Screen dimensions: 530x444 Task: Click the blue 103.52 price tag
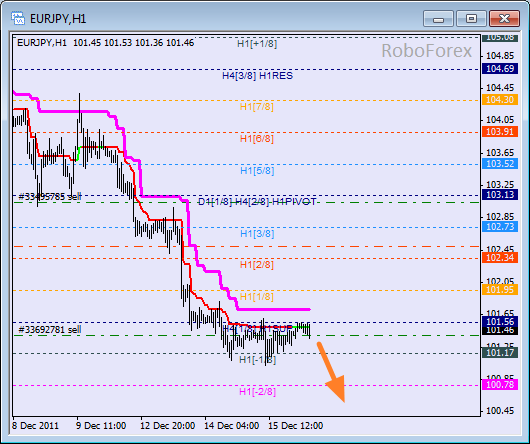click(x=500, y=164)
